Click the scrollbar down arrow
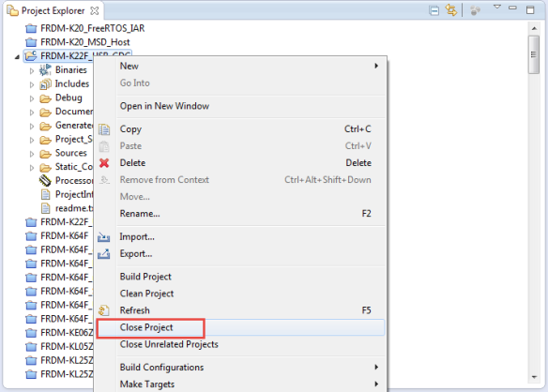548x392 pixels. 534,377
